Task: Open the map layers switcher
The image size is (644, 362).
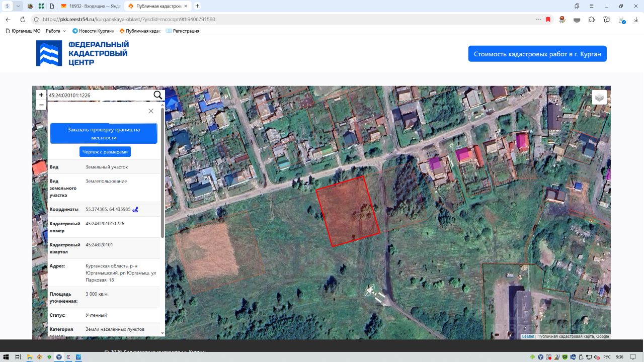Action: point(599,97)
